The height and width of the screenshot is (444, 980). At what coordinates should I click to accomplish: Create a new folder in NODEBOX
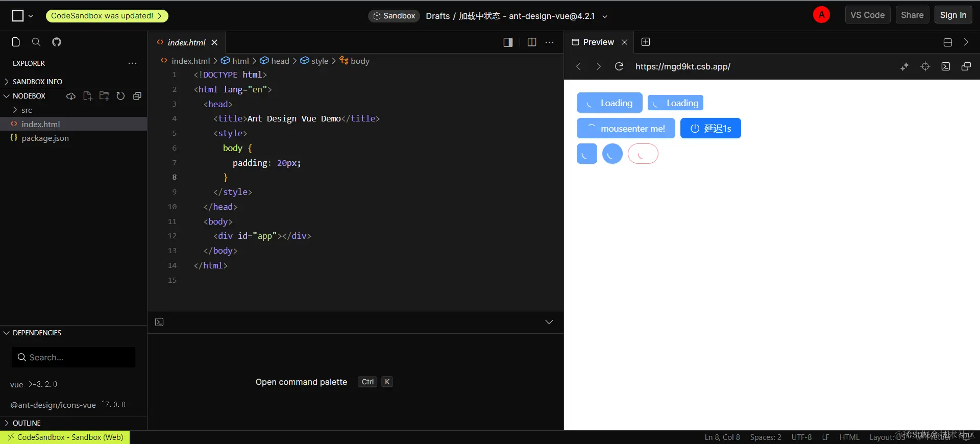point(104,96)
